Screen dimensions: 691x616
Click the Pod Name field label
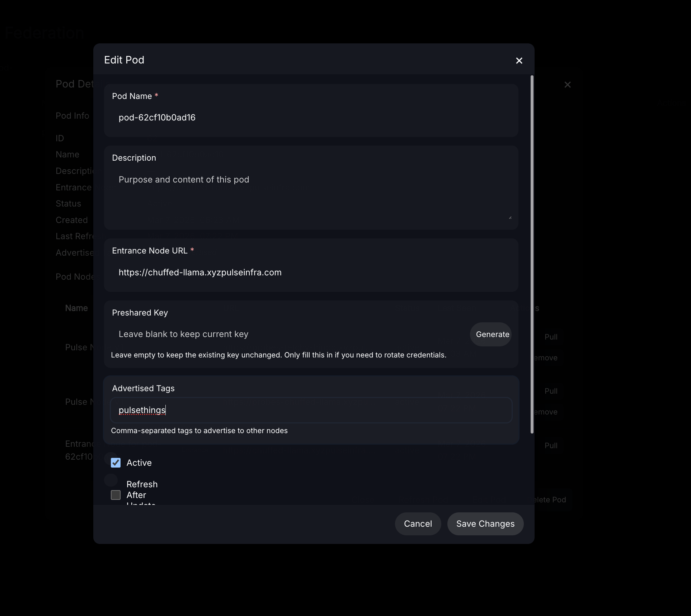coord(132,96)
